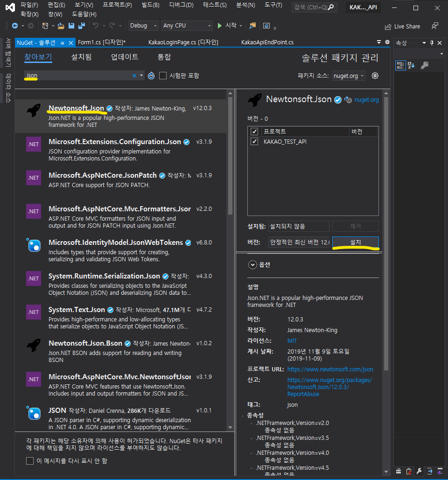The image size is (448, 480).
Task: Click the package details pane vertical scrollbar
Action: [x=386, y=234]
